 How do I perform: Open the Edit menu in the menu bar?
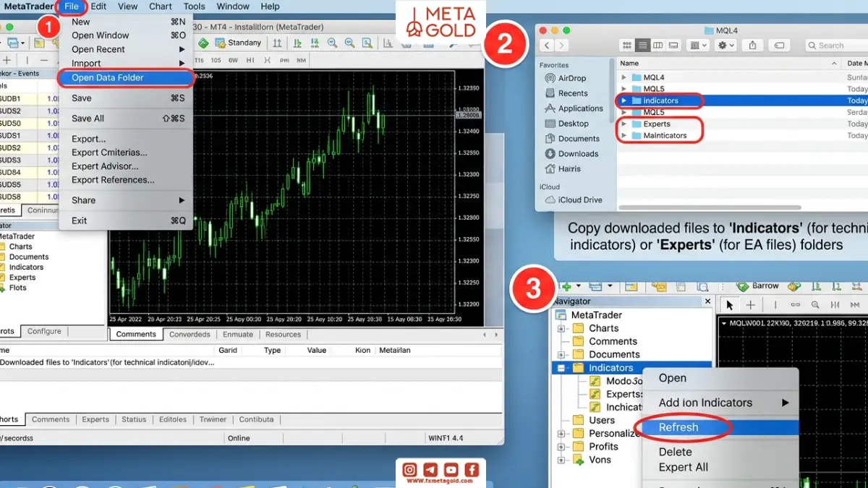tap(98, 7)
